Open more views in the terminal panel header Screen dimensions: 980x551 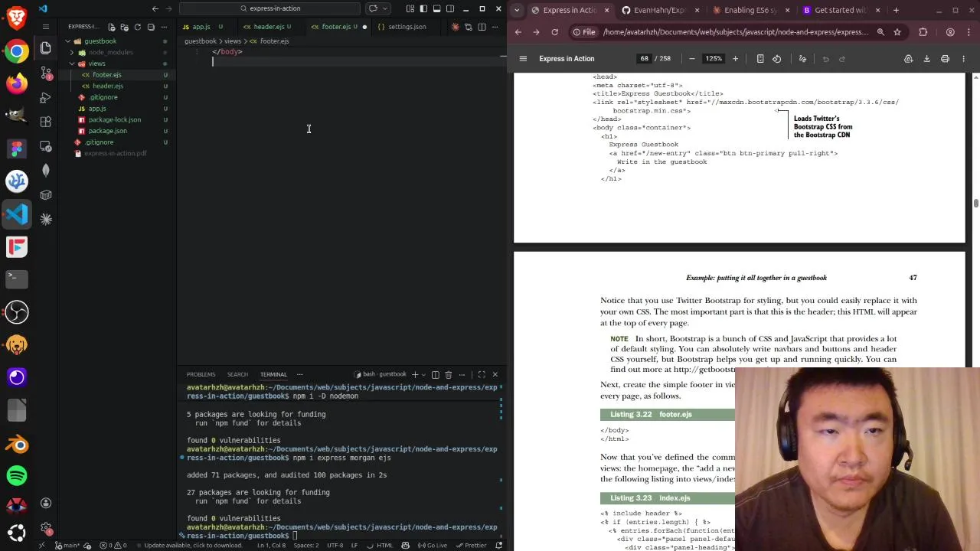point(299,374)
